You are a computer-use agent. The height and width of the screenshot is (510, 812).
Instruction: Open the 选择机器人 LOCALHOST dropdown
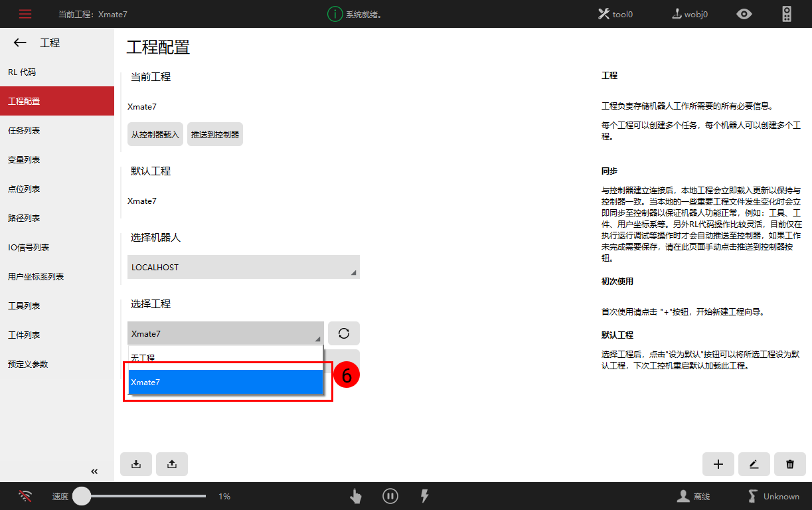pyautogui.click(x=243, y=267)
